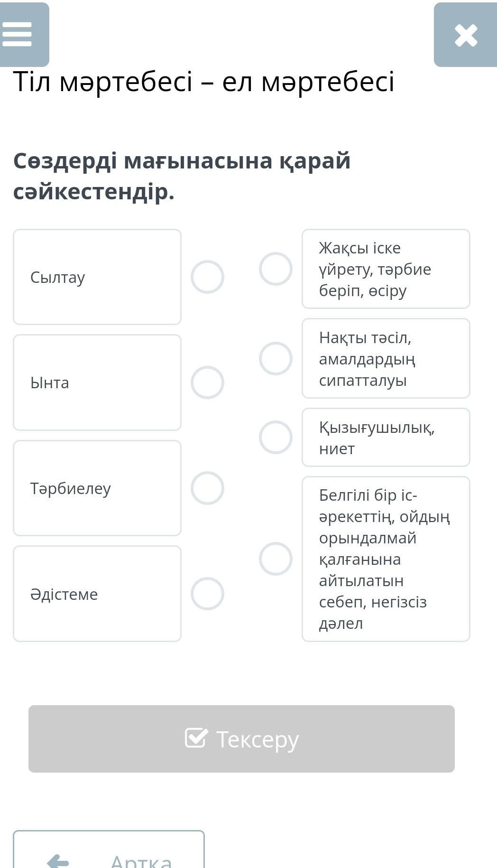Select the connector circle next to Тәрбиелеу
Image resolution: width=497 pixels, height=868 pixels.
coord(207,488)
